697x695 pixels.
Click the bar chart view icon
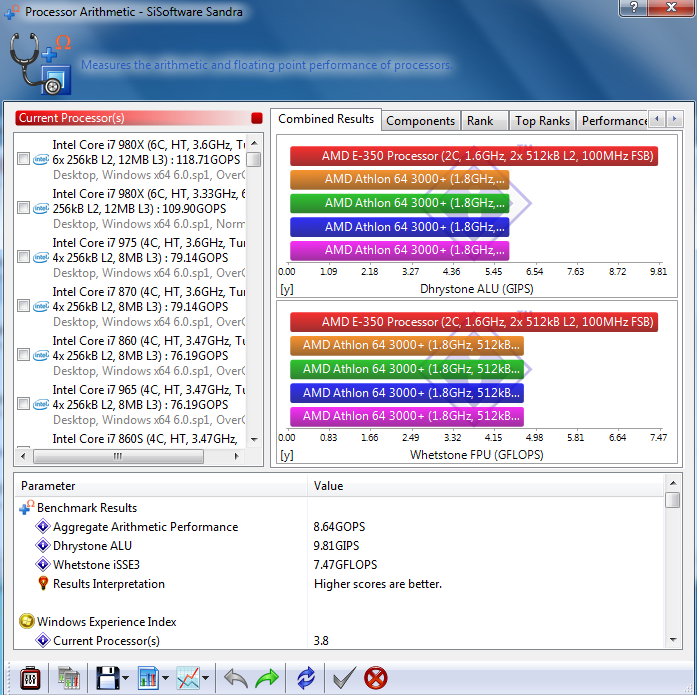pos(148,678)
